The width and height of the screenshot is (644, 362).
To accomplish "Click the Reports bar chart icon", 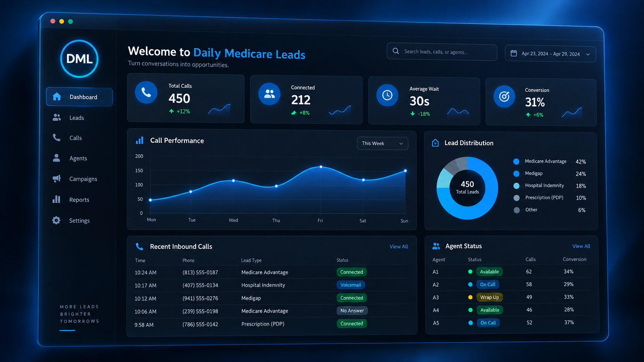I will [x=57, y=199].
